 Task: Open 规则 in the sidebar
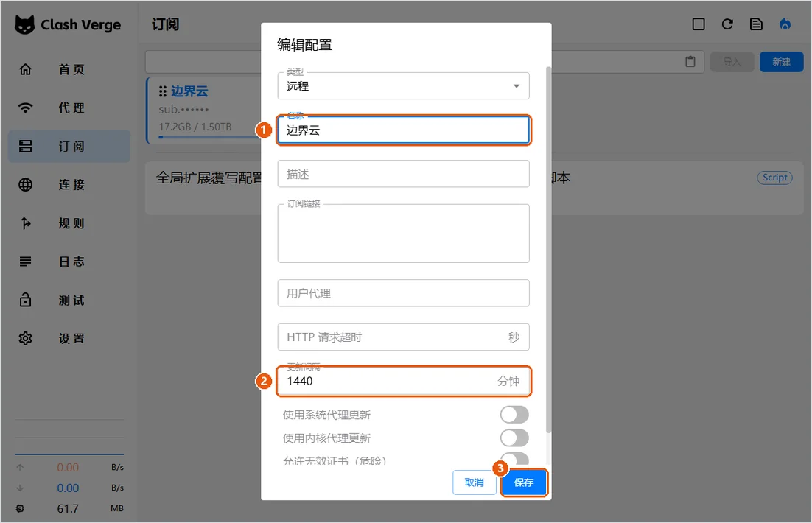[69, 223]
